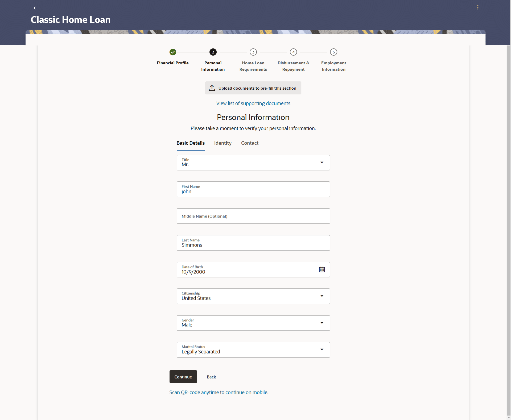The height and width of the screenshot is (420, 511).
Task: Click the upload icon for pre-filling documents
Action: pos(212,88)
